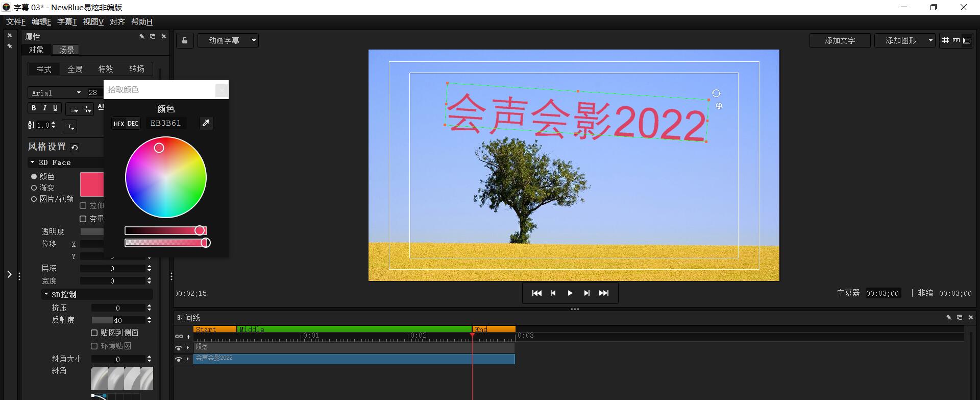This screenshot has width=980, height=400.
Task: Click the eyedropper color picker icon
Action: [x=206, y=123]
